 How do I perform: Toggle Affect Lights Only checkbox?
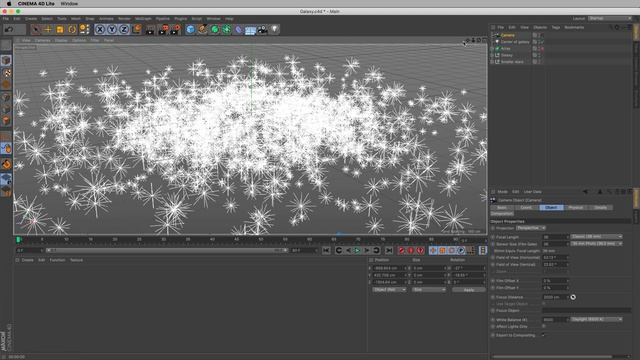point(544,327)
